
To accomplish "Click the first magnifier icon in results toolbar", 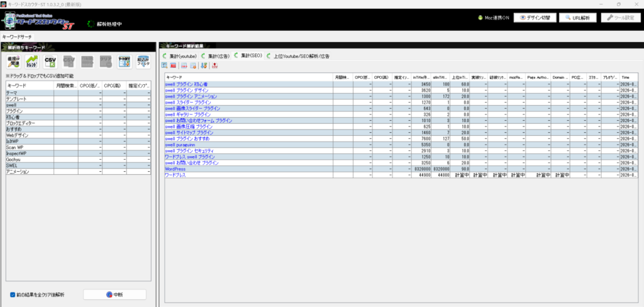I will click(165, 65).
